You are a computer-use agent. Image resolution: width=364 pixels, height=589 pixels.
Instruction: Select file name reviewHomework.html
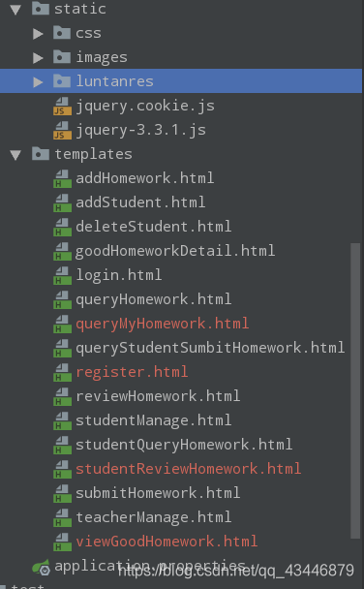(x=158, y=396)
